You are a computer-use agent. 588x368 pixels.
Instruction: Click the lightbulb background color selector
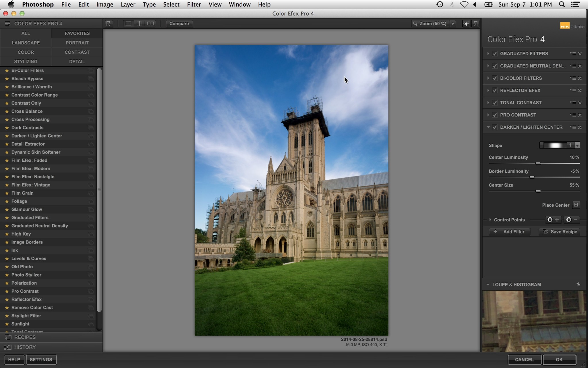[x=466, y=24]
